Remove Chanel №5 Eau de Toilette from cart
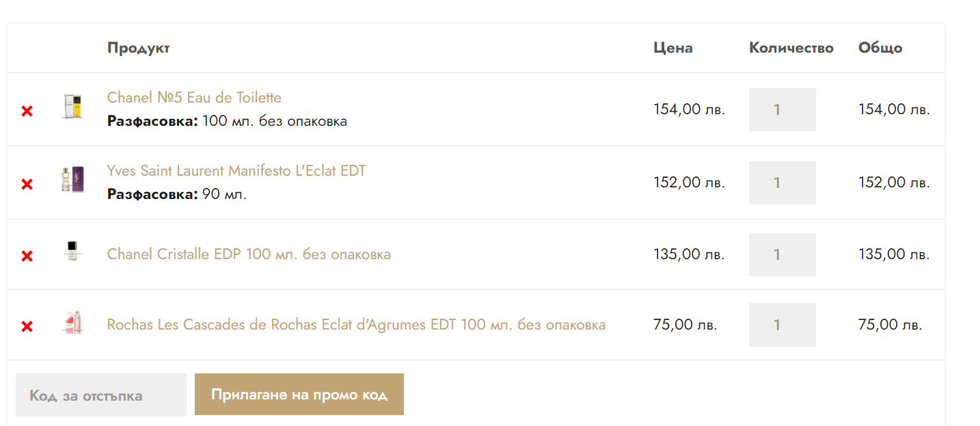 point(27,111)
